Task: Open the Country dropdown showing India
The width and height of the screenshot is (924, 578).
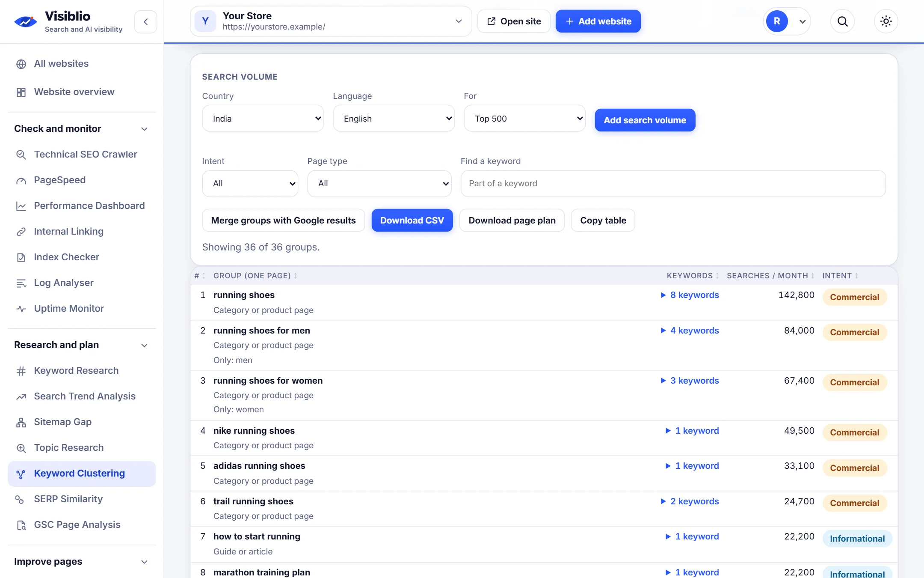Action: point(263,119)
